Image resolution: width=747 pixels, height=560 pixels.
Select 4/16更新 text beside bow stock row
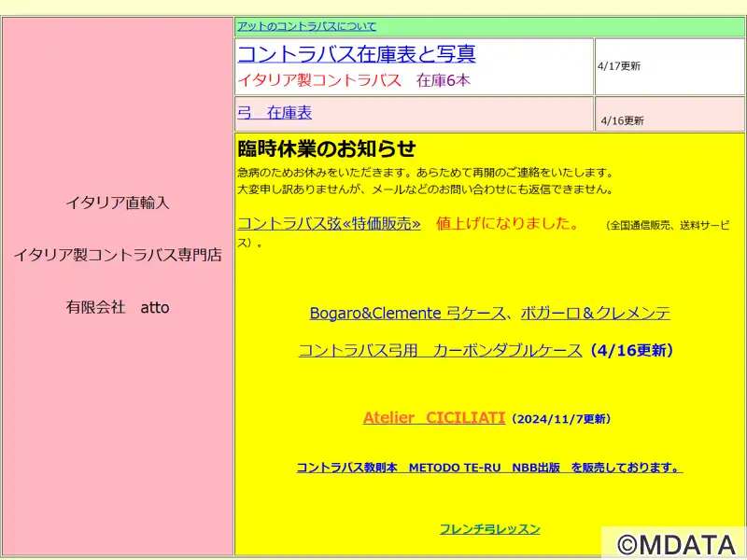622,120
